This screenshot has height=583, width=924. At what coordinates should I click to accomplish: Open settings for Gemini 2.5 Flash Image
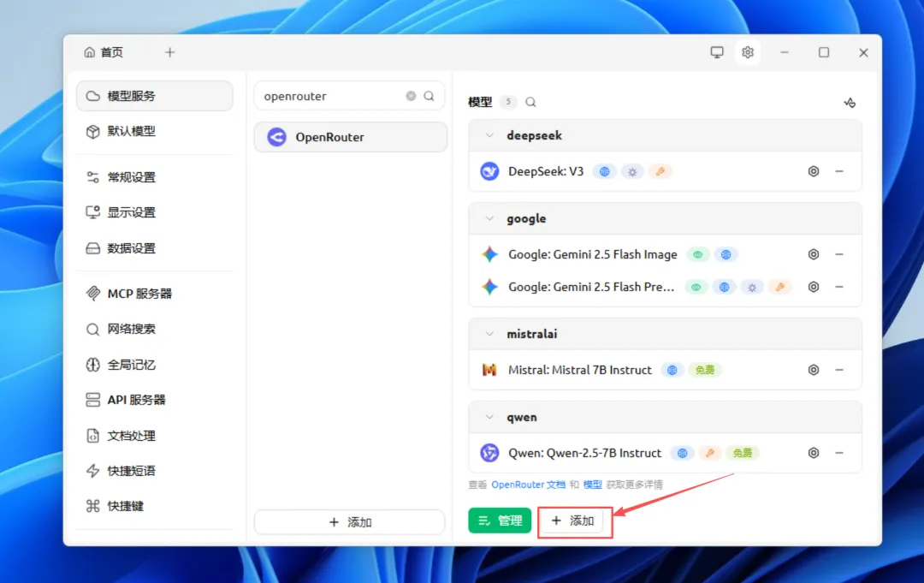(x=814, y=254)
